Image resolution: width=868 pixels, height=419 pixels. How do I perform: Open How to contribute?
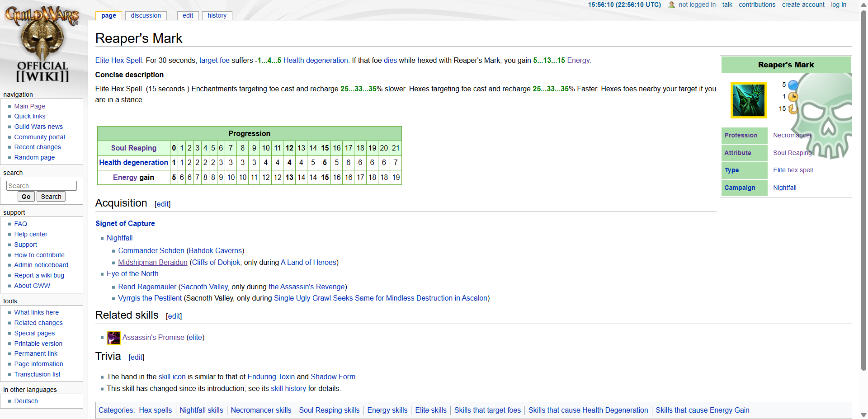pyautogui.click(x=39, y=255)
